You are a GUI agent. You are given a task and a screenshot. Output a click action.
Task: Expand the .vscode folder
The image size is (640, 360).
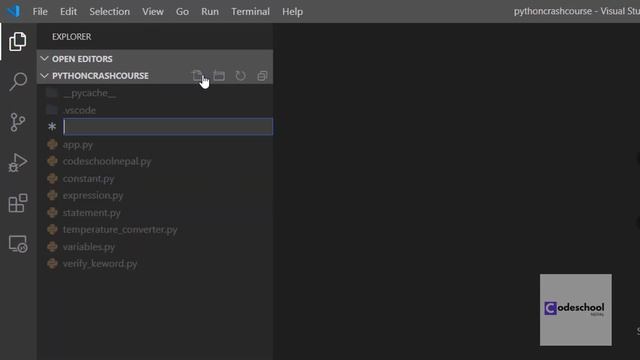(x=155, y=110)
